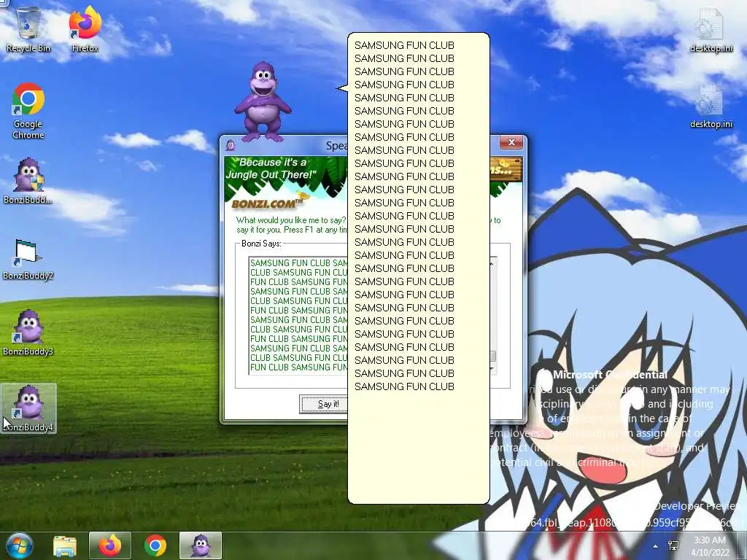Open the Recycle Bin desktop icon
Image resolution: width=747 pixels, height=560 pixels.
point(28,28)
